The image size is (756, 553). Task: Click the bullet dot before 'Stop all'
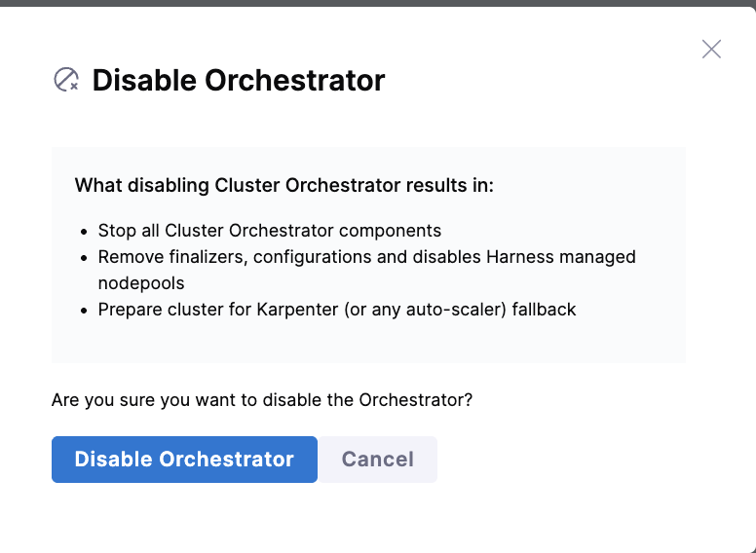83,232
